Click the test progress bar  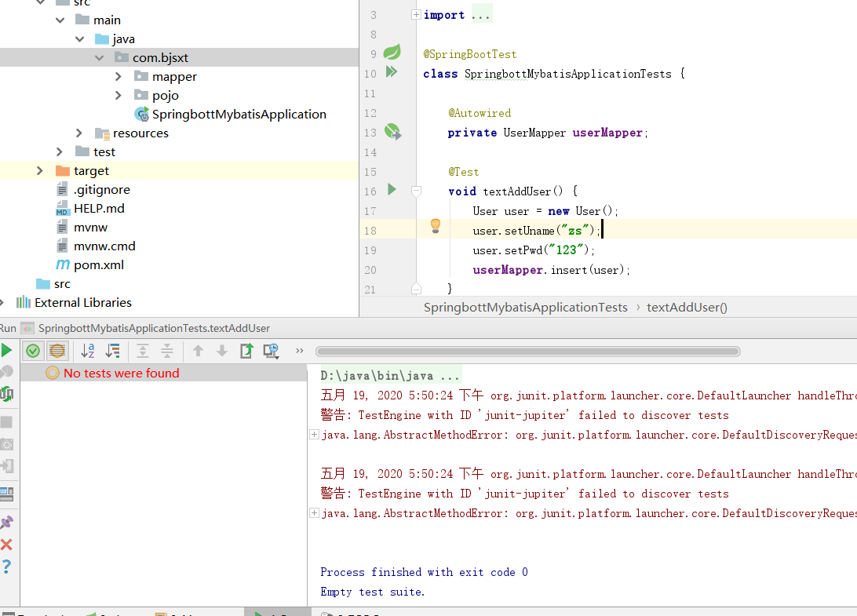(x=528, y=352)
